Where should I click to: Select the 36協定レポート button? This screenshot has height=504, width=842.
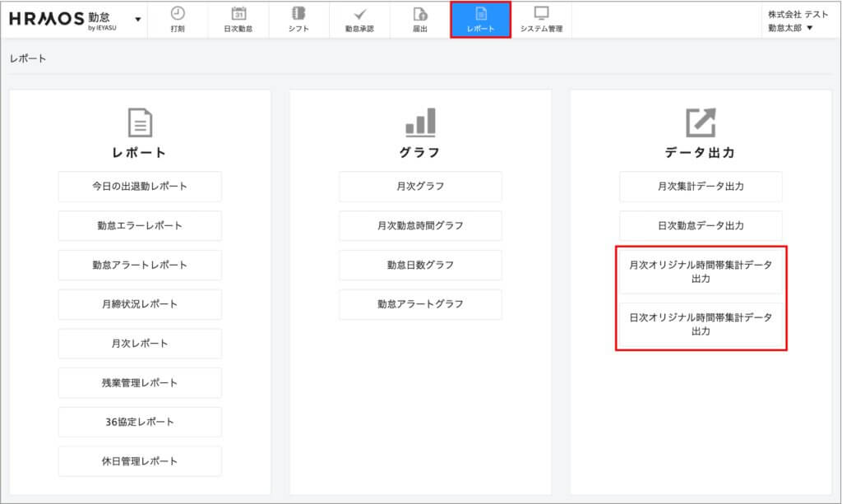click(140, 422)
